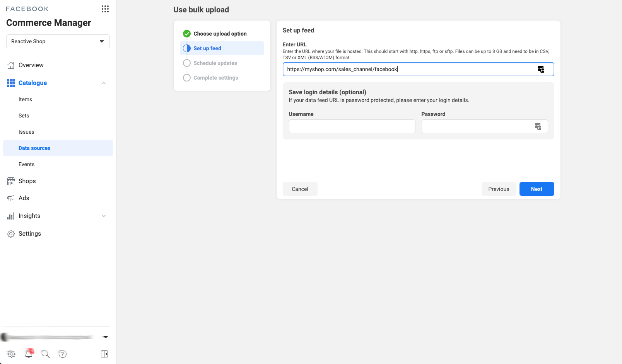This screenshot has width=622, height=364.
Task: Click the Use bulk upload heading
Action: click(201, 10)
